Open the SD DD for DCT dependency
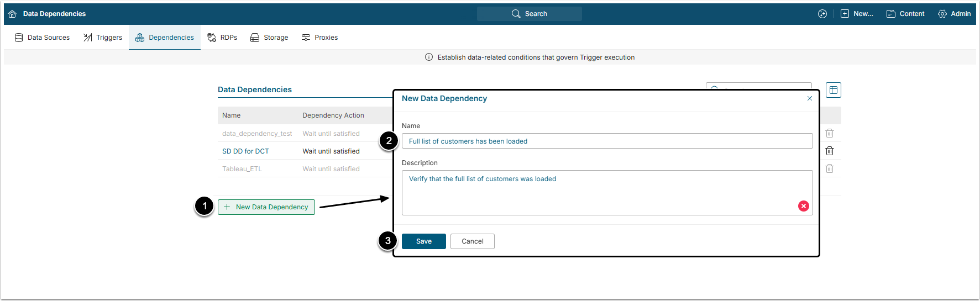 point(245,151)
